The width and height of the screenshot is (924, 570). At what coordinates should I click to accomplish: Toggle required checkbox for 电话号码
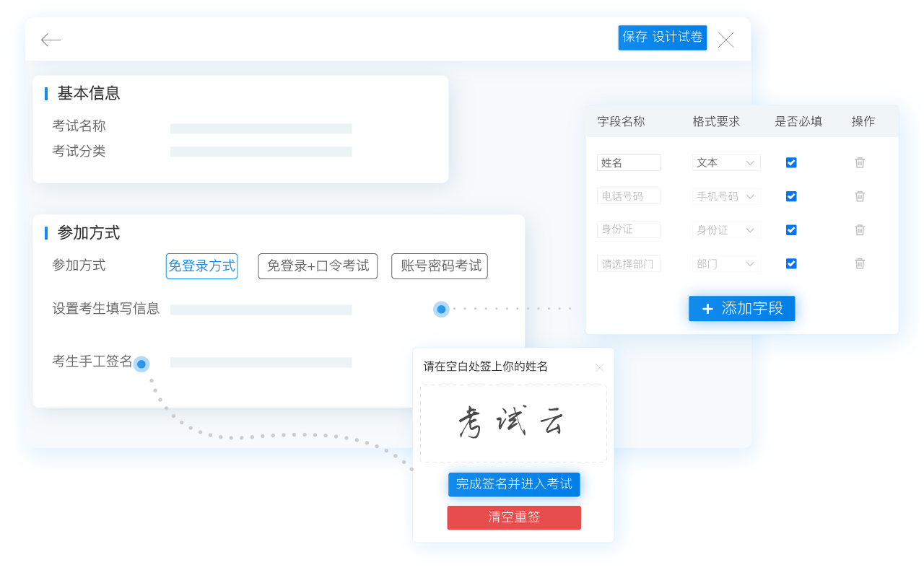click(x=791, y=196)
